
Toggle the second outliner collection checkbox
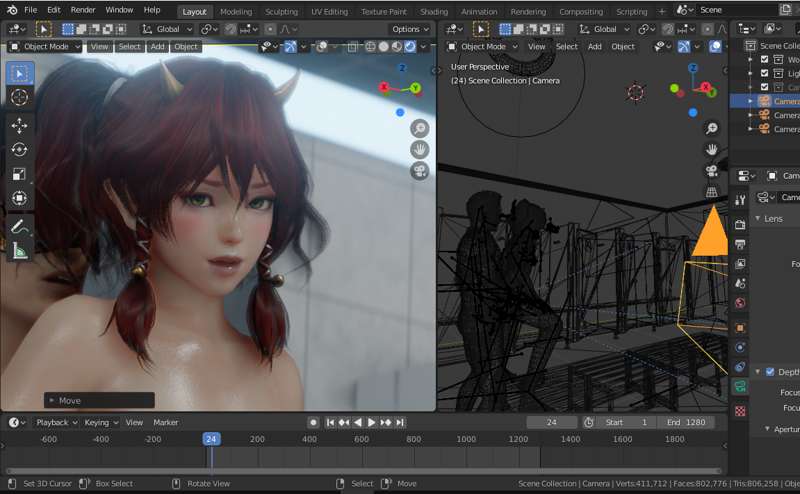[x=764, y=73]
